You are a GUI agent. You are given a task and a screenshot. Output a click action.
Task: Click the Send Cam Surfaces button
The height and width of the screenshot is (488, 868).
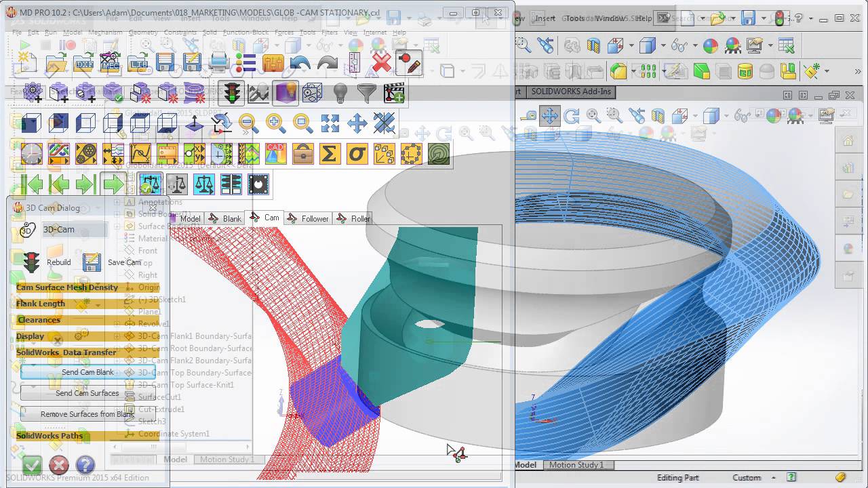click(87, 393)
